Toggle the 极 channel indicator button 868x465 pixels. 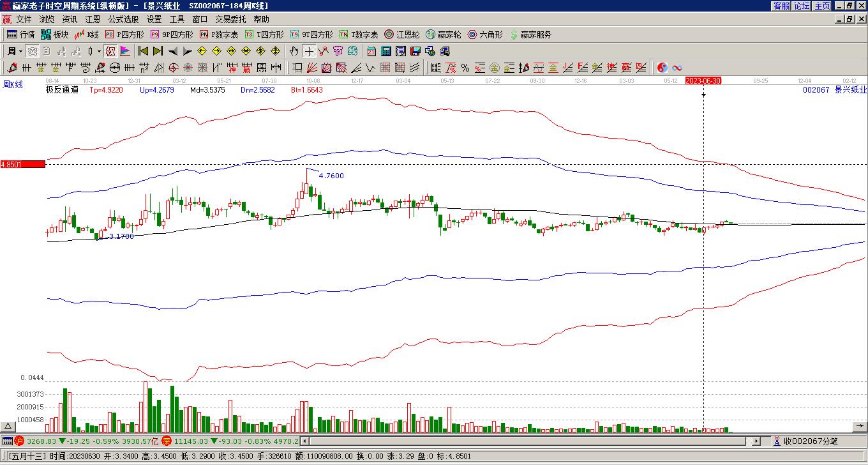tap(110, 51)
